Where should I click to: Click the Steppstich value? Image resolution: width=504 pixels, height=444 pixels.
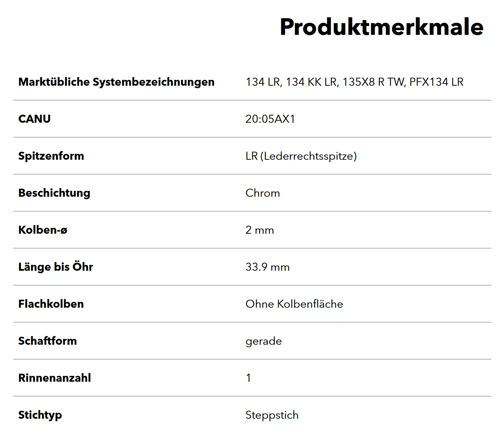272,415
